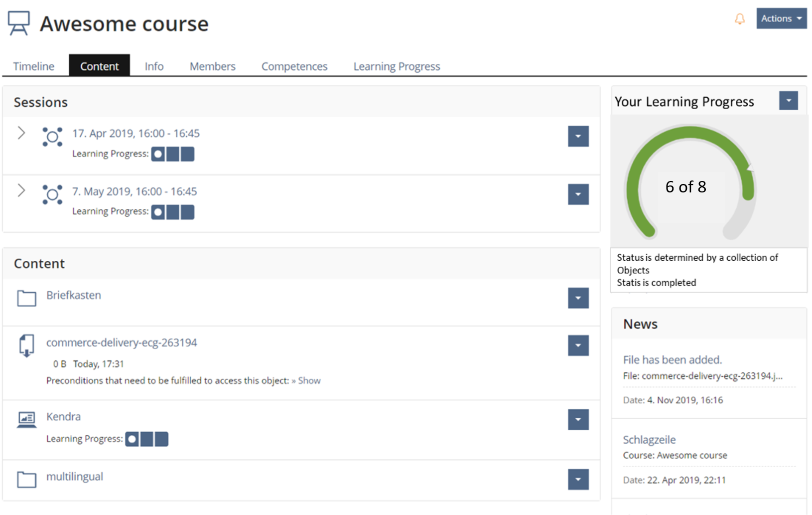Expand the 7. May 2019 session
The image size is (812, 515).
(x=21, y=190)
